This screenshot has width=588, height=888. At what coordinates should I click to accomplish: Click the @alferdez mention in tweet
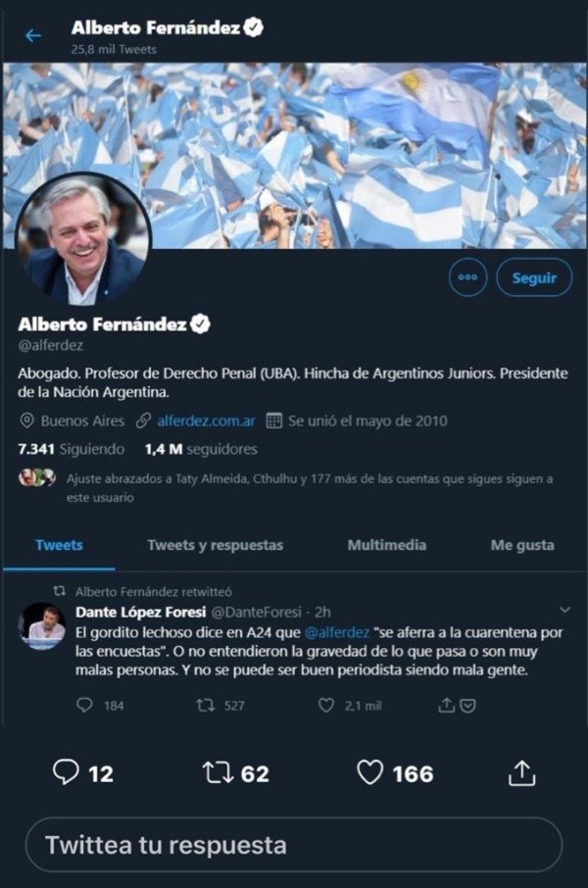337,632
